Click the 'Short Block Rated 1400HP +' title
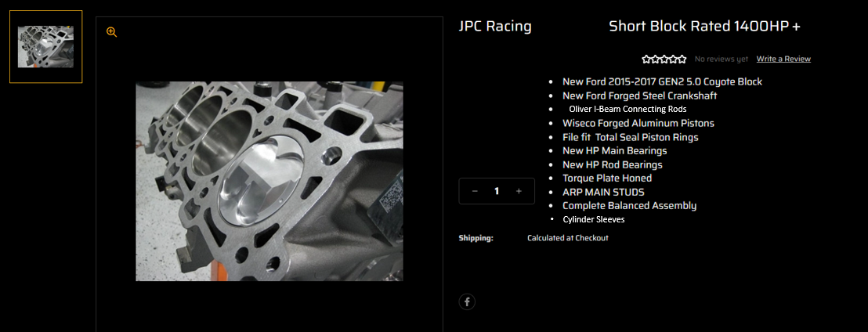Screen dimensions: 868x332 click(705, 27)
